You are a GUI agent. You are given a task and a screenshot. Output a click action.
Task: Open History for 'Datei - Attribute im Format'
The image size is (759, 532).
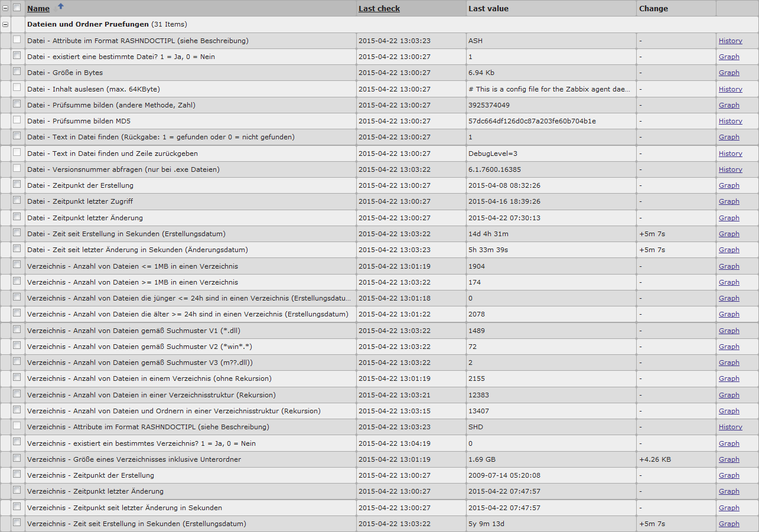click(x=730, y=41)
